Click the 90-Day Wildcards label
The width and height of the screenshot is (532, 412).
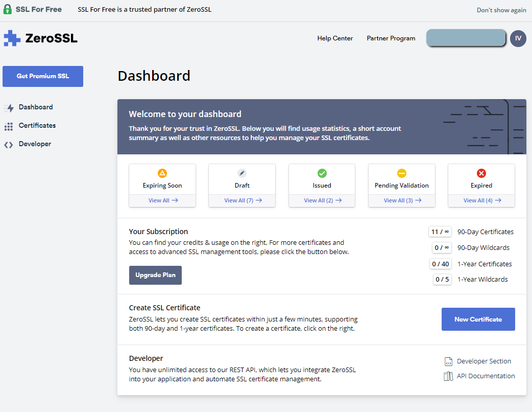tap(483, 247)
